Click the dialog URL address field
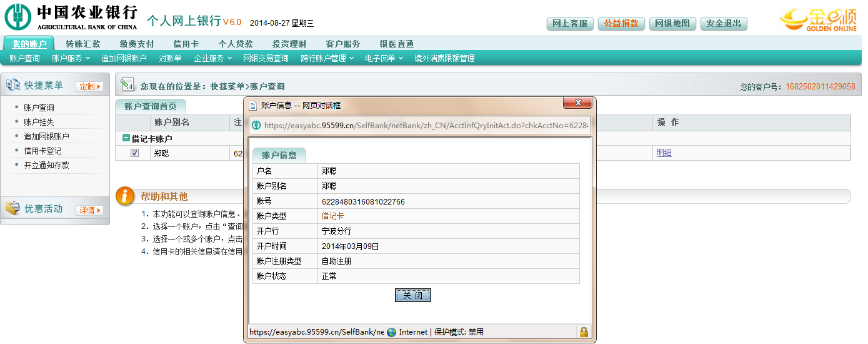The height and width of the screenshot is (344, 868). click(x=425, y=125)
